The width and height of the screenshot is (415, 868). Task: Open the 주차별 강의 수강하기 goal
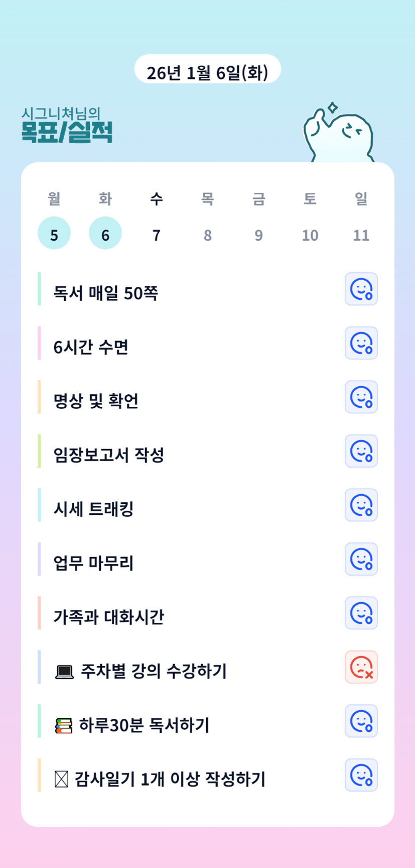154,671
